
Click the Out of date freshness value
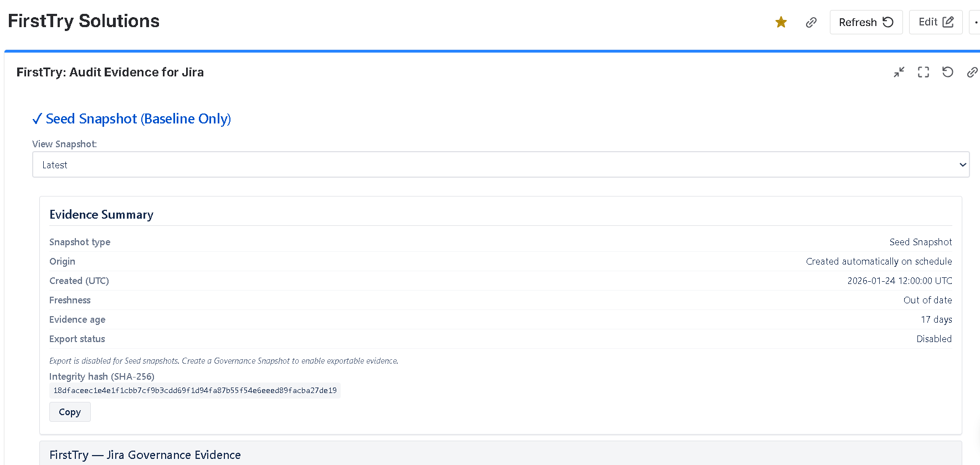(927, 300)
